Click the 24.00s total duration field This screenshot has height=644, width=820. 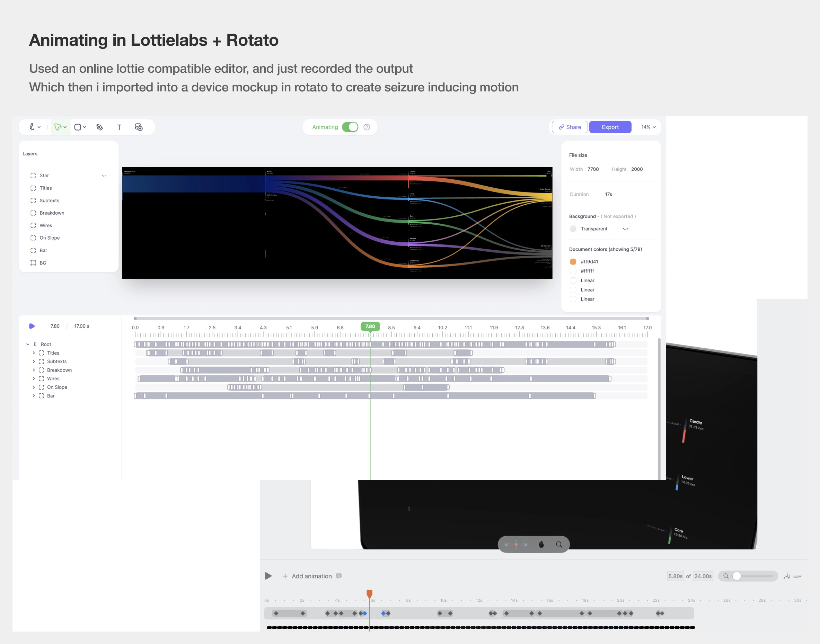click(703, 576)
